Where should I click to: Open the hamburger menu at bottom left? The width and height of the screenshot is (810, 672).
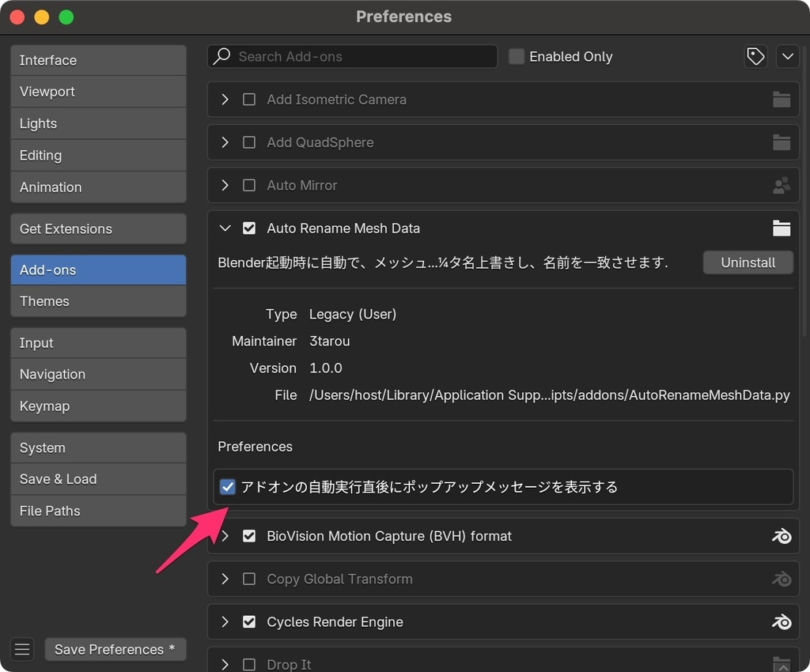21,648
